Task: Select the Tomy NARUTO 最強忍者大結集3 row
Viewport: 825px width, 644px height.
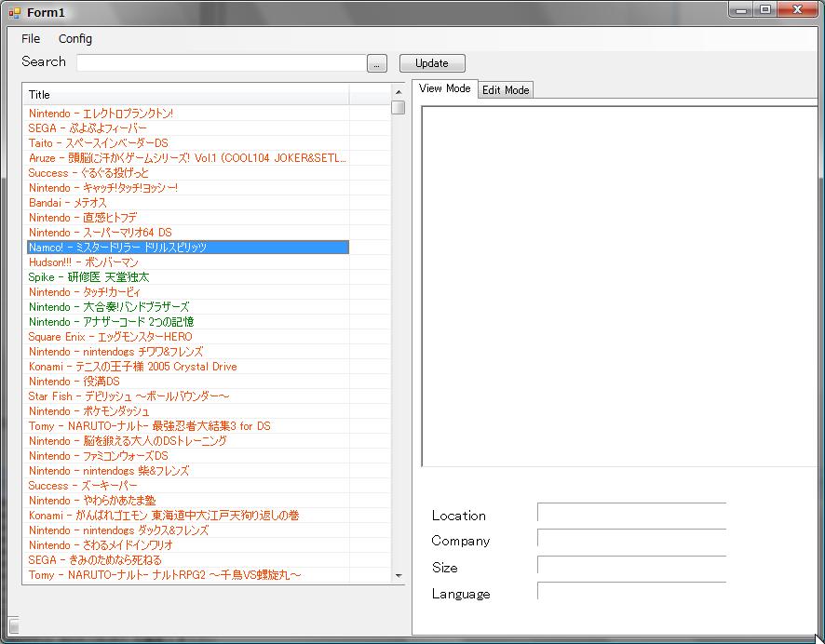Action: (188, 426)
